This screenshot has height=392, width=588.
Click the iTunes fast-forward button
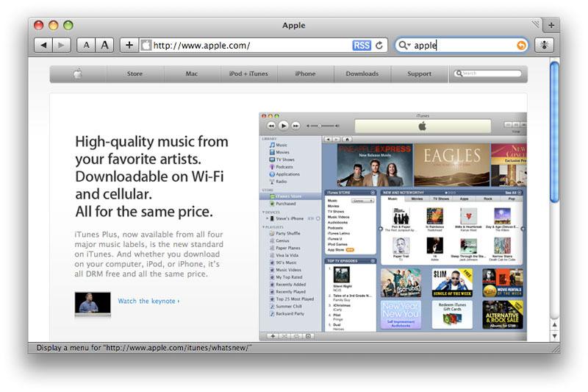click(295, 126)
